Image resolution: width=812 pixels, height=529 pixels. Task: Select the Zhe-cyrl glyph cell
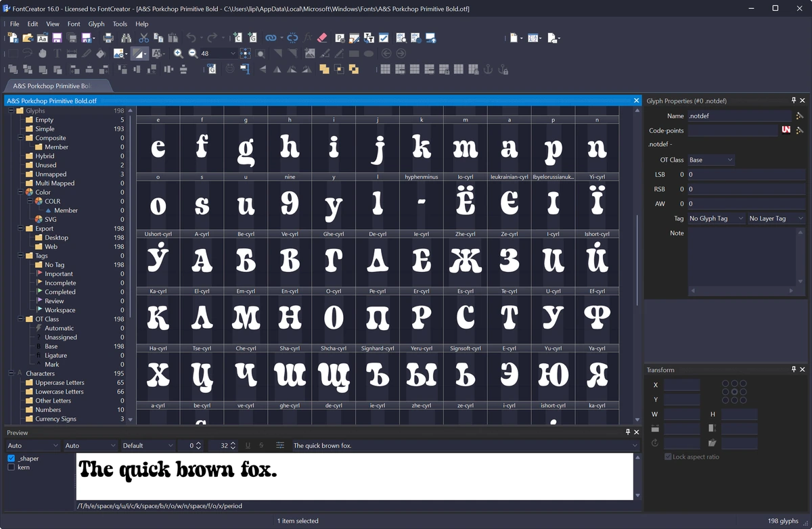click(466, 257)
